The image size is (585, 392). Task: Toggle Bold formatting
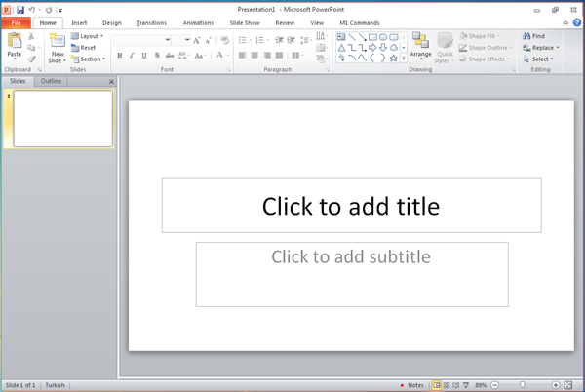tap(120, 56)
